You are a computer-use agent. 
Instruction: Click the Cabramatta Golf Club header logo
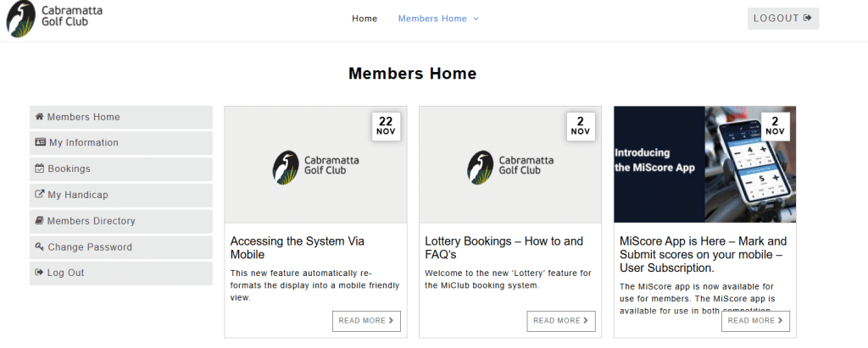[x=49, y=19]
